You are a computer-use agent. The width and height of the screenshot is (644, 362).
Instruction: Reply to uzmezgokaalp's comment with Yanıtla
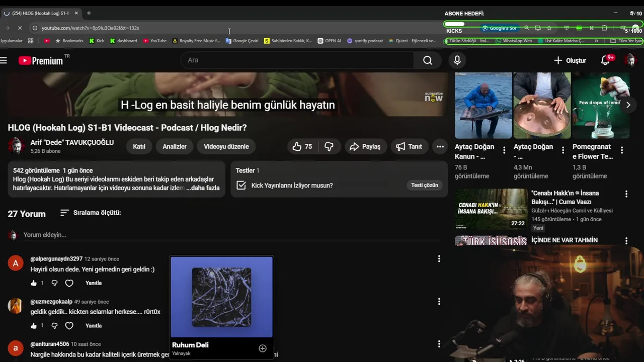[x=94, y=326]
